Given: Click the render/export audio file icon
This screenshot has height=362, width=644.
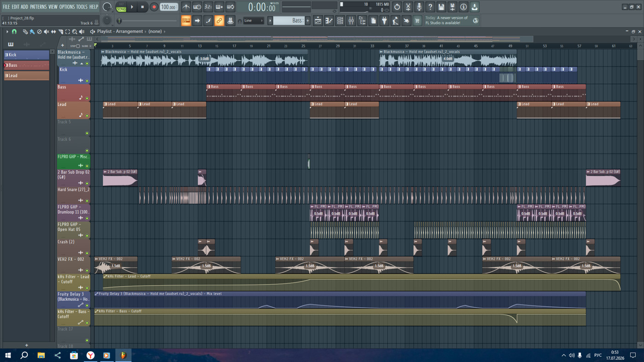Looking at the screenshot, I should 452,7.
